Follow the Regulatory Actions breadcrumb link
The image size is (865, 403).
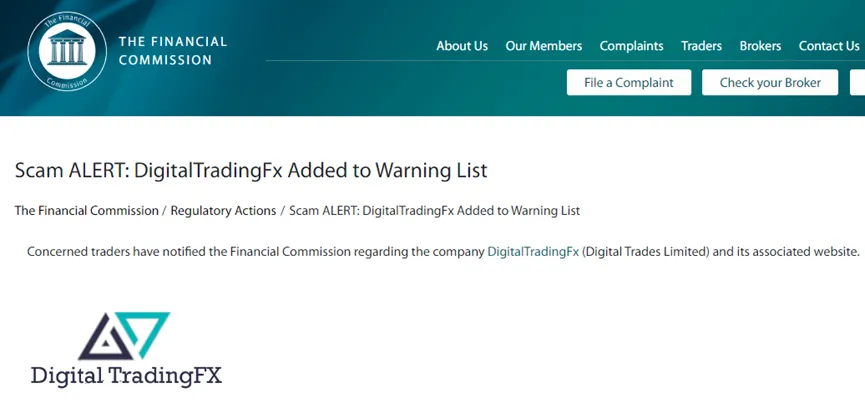click(x=223, y=211)
